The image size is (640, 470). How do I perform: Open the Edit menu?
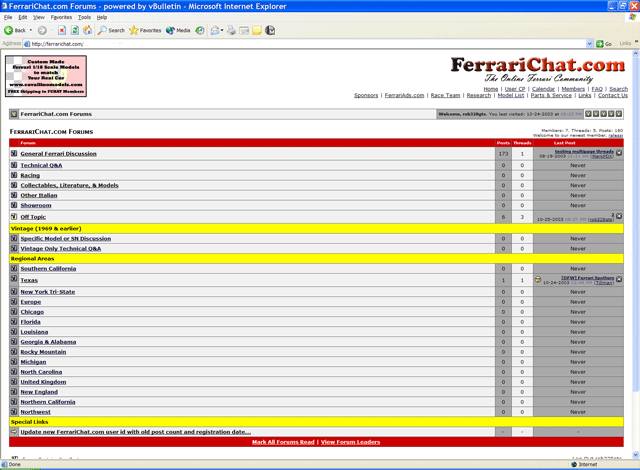(22, 17)
